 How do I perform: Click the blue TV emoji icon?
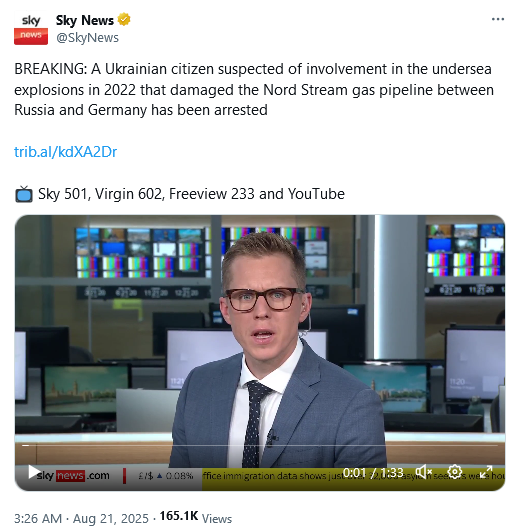click(24, 194)
